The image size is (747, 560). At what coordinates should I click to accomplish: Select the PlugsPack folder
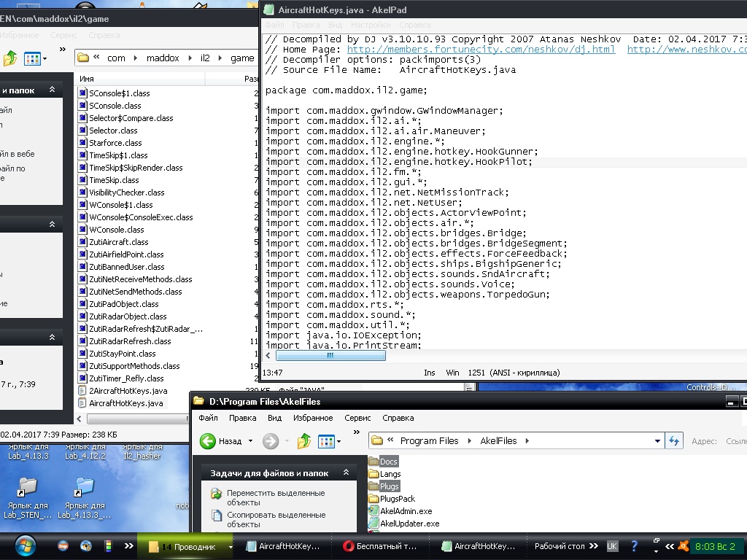click(x=397, y=499)
